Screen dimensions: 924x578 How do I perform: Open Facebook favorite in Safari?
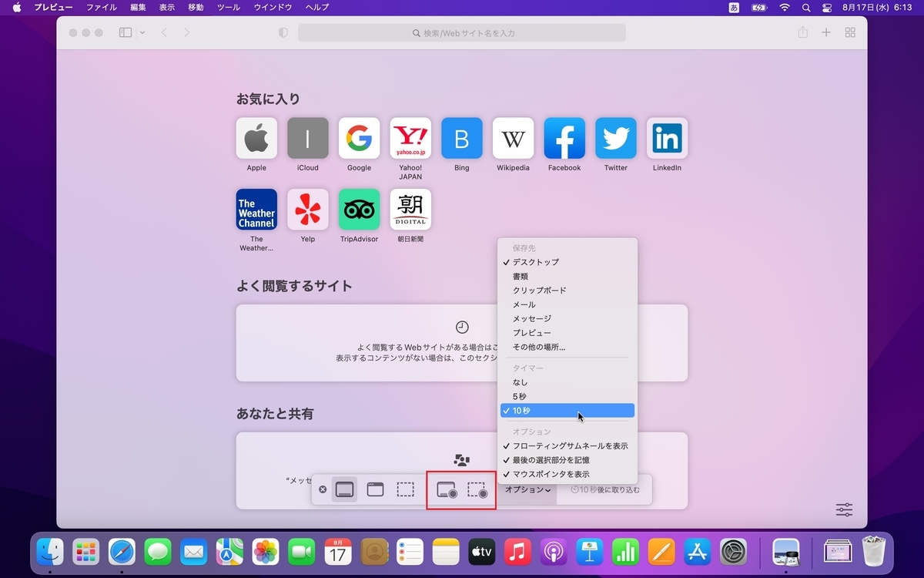pyautogui.click(x=564, y=138)
